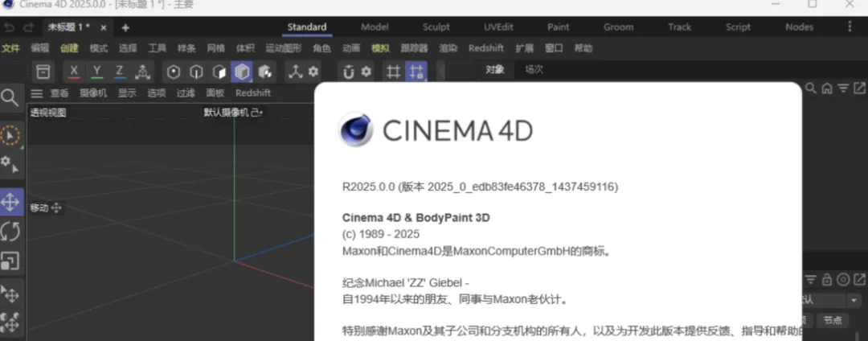Click the R2025.0.0 version text

[x=480, y=187]
